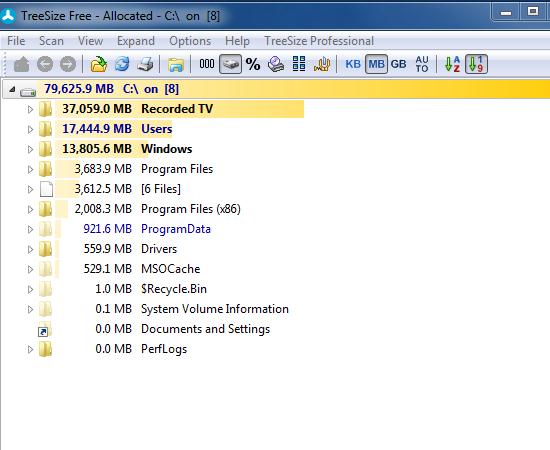Screen dimensions: 550x450
Task: Click the Forward arrow toolbar icon
Action: pos(68,65)
